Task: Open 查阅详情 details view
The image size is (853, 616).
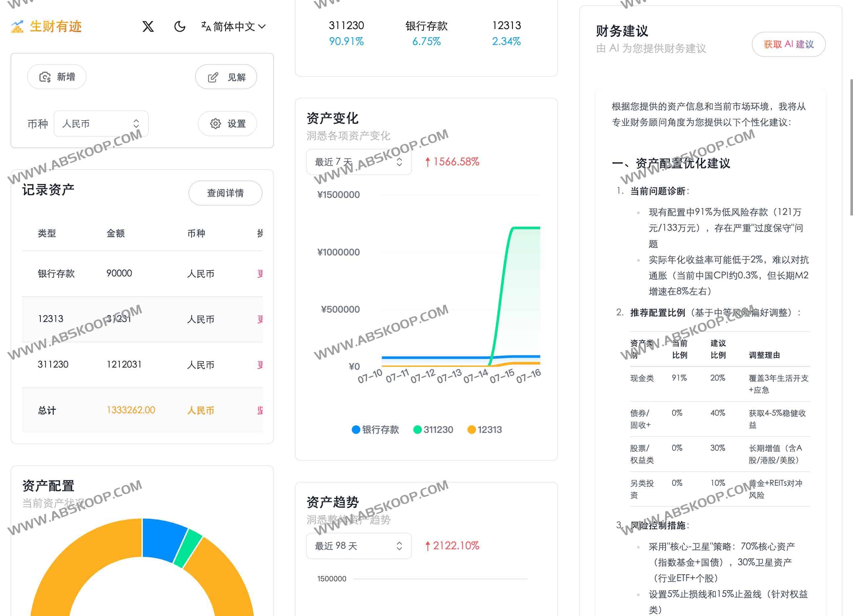Action: pyautogui.click(x=225, y=193)
